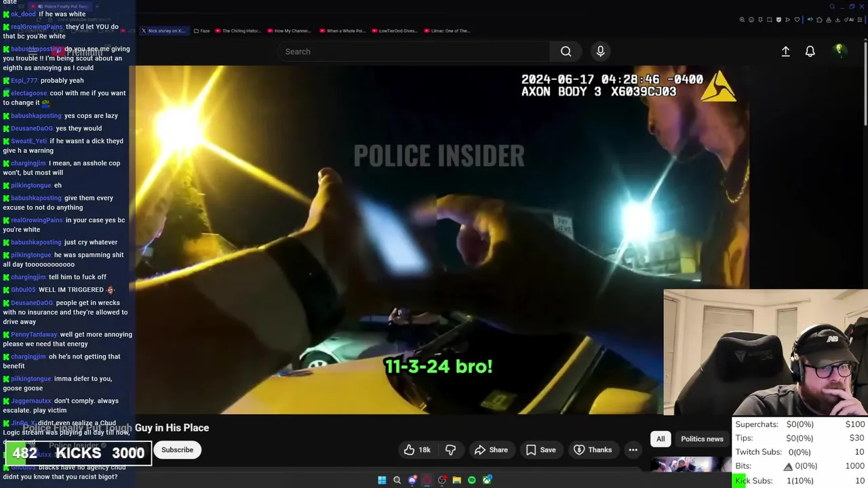
Task: Click chat username Gh0ul05 saying WELL IM TRIGGERED
Action: (x=23, y=290)
